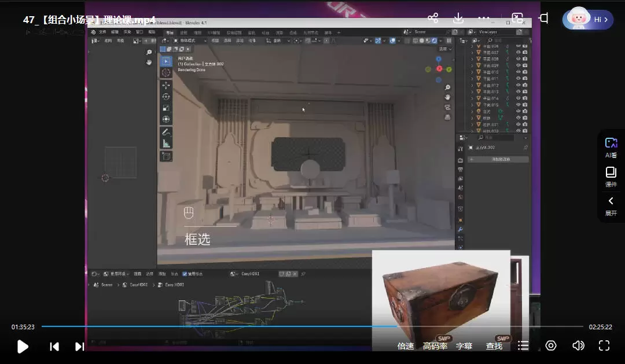Click the volume speaker icon

pyautogui.click(x=578, y=345)
